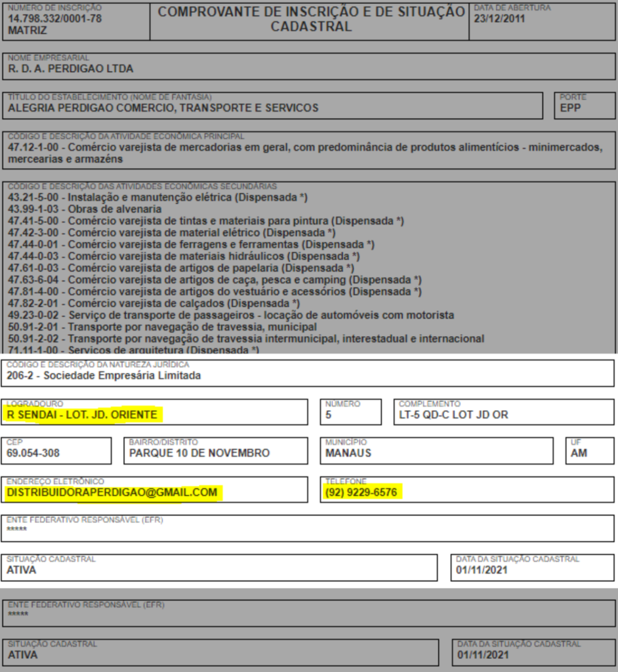
Task: Click the 43.99-1-03 Obras de alvenaria line
Action: (85, 209)
